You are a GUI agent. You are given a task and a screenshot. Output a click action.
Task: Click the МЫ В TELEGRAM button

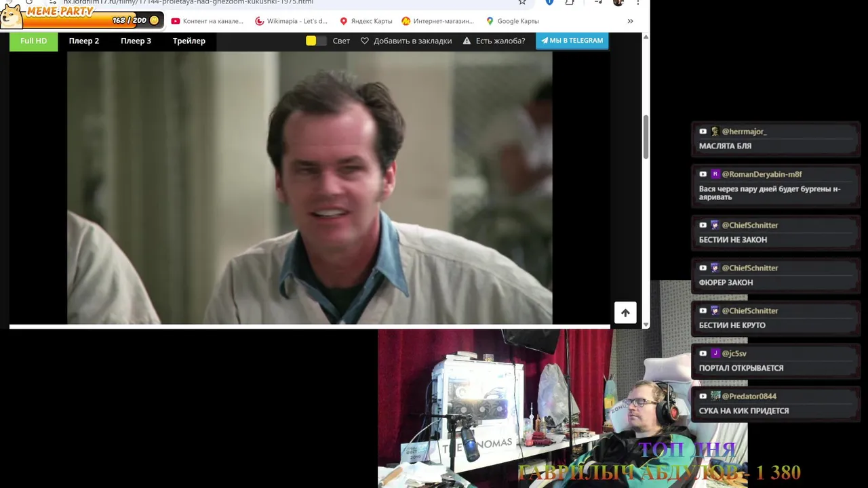(572, 41)
